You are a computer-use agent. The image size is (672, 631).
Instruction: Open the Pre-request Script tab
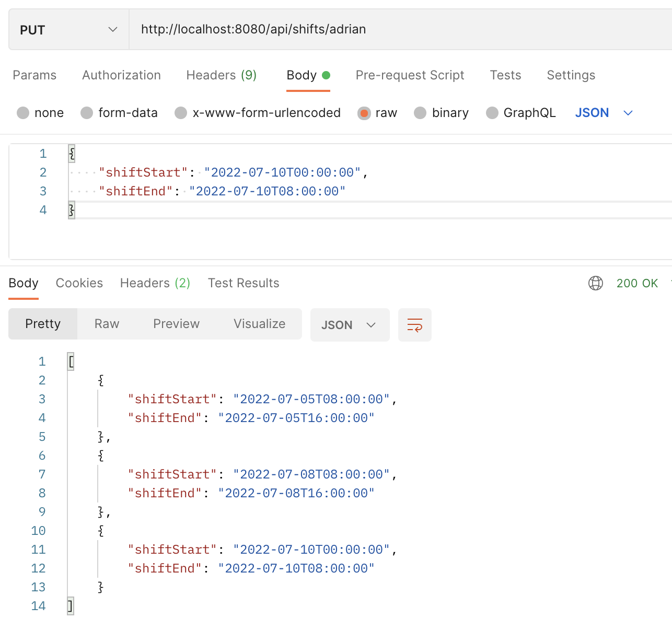point(410,75)
